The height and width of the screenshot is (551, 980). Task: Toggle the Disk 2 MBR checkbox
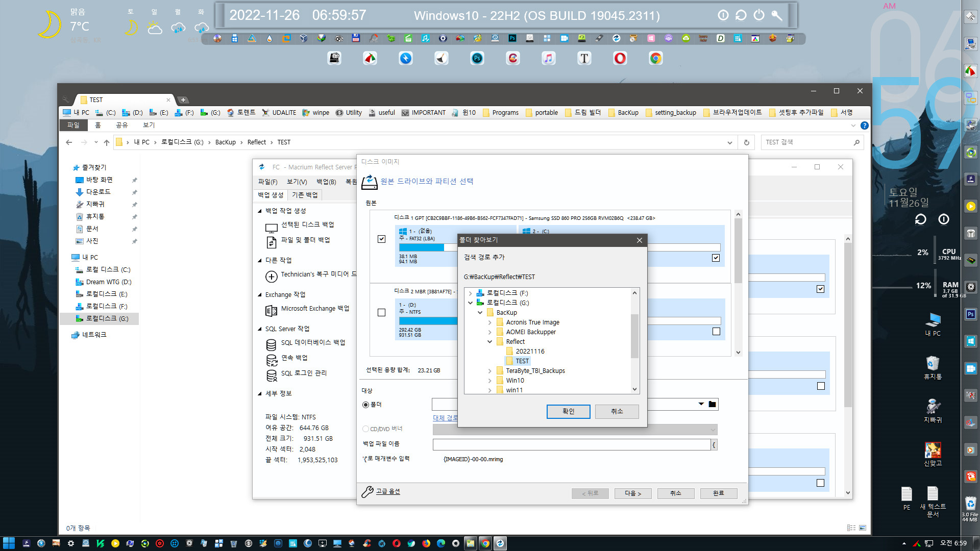(x=381, y=312)
